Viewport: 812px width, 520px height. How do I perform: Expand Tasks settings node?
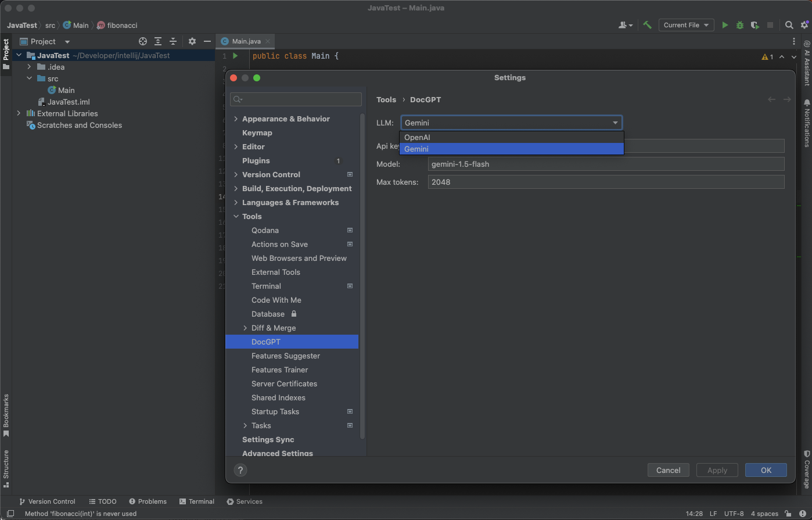(x=245, y=425)
